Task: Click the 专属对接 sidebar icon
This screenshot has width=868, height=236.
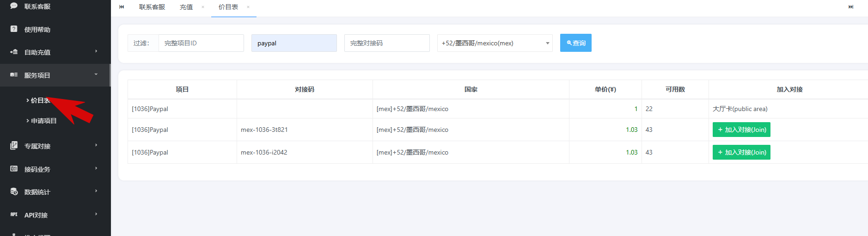Action: (x=14, y=145)
